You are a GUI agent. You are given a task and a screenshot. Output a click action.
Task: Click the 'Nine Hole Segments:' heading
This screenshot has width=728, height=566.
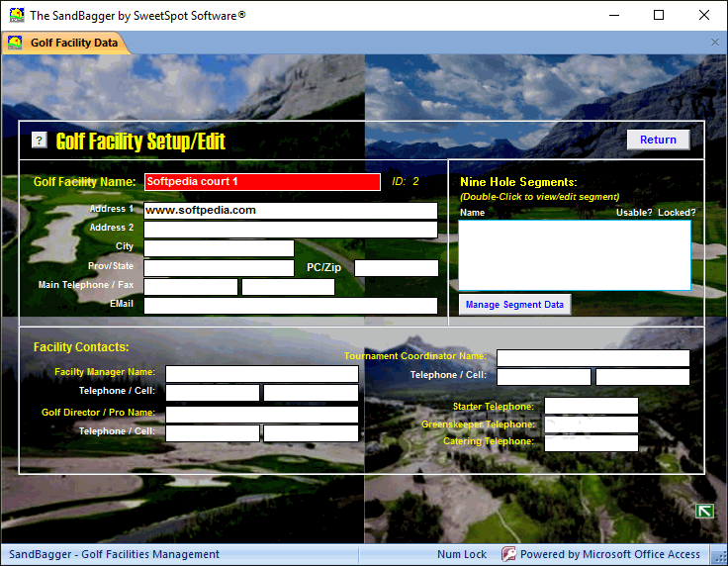point(518,182)
